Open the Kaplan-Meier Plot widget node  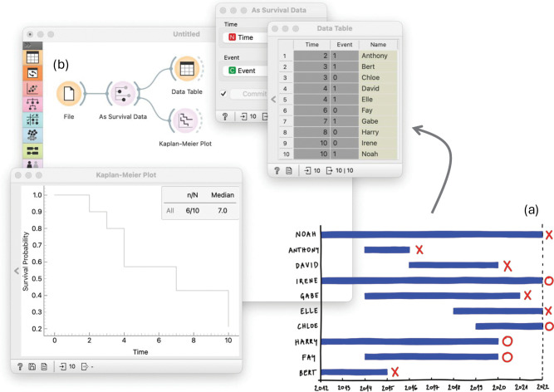pyautogui.click(x=185, y=120)
